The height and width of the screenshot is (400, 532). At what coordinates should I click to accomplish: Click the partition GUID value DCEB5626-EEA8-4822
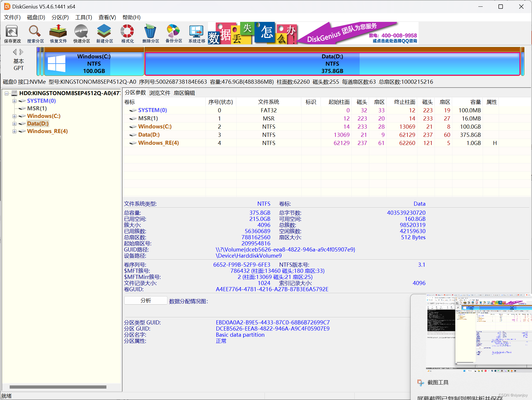[273, 329]
